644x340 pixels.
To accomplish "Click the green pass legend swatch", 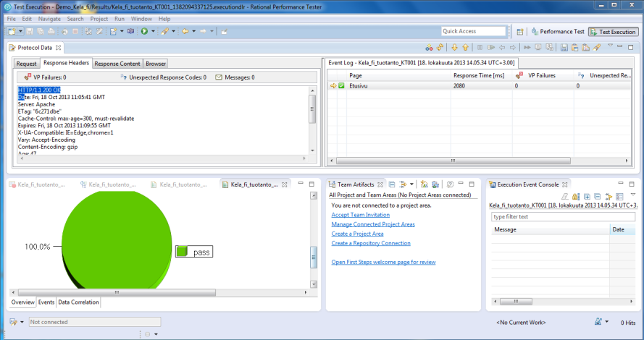I will pyautogui.click(x=182, y=252).
